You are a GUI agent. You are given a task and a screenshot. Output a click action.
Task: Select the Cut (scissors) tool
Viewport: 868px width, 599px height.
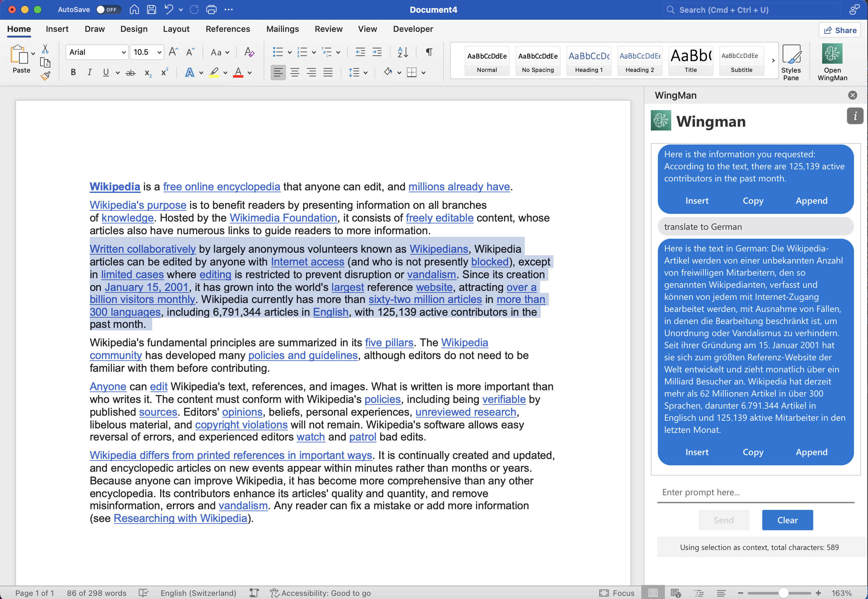tap(45, 48)
